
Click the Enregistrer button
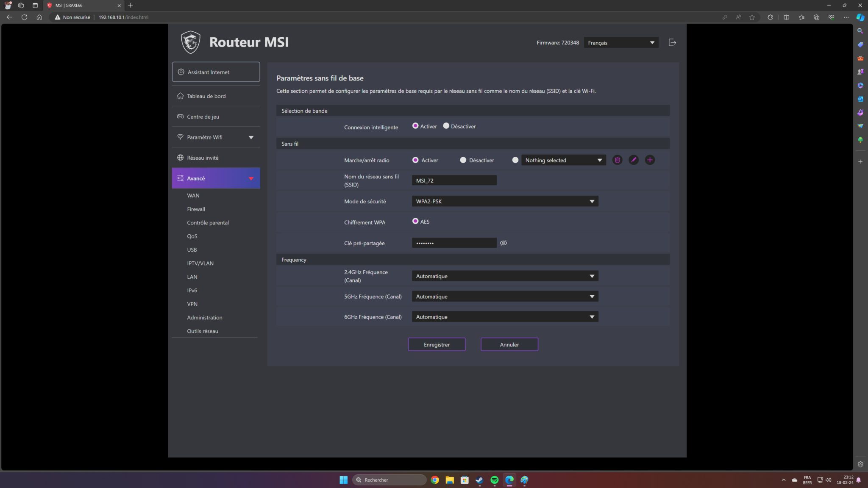[437, 344]
